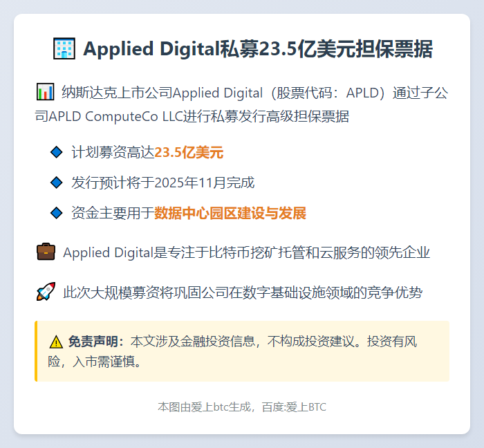Click the bar chart emoji icon
Image resolution: width=484 pixels, height=448 pixels.
tap(45, 92)
